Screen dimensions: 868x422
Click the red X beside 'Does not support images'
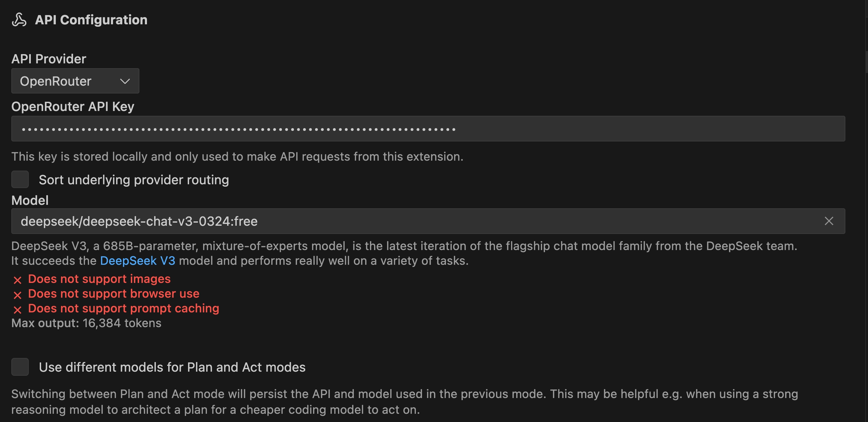17,280
